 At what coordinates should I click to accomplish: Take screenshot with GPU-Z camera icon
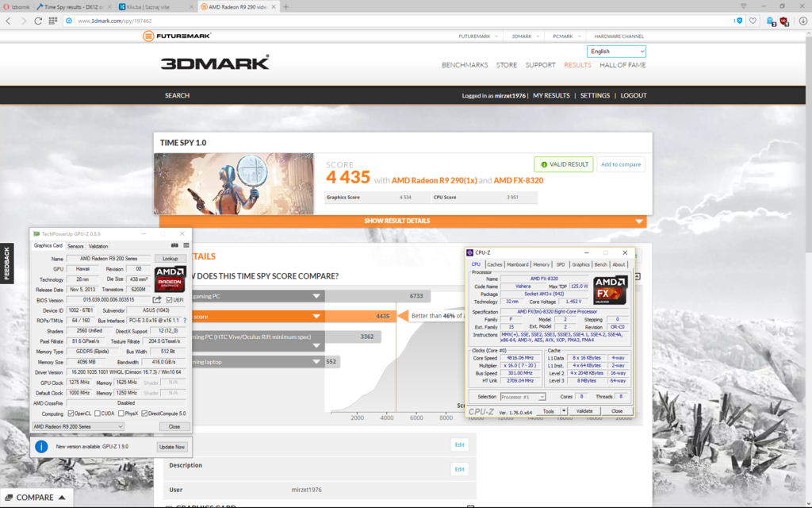[x=174, y=246]
